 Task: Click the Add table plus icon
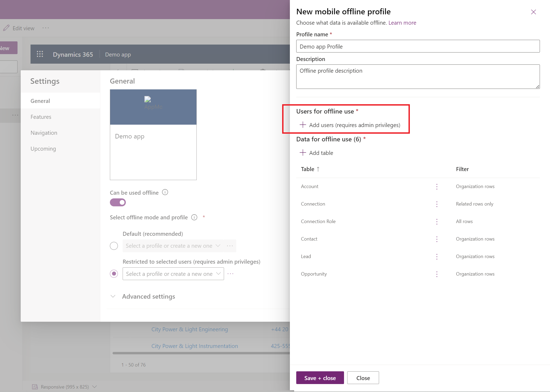click(303, 153)
